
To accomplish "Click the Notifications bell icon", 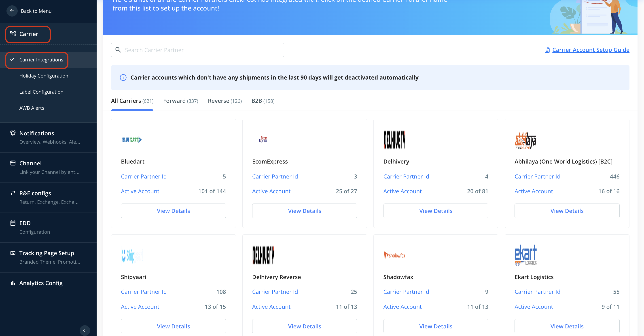I will (13, 133).
